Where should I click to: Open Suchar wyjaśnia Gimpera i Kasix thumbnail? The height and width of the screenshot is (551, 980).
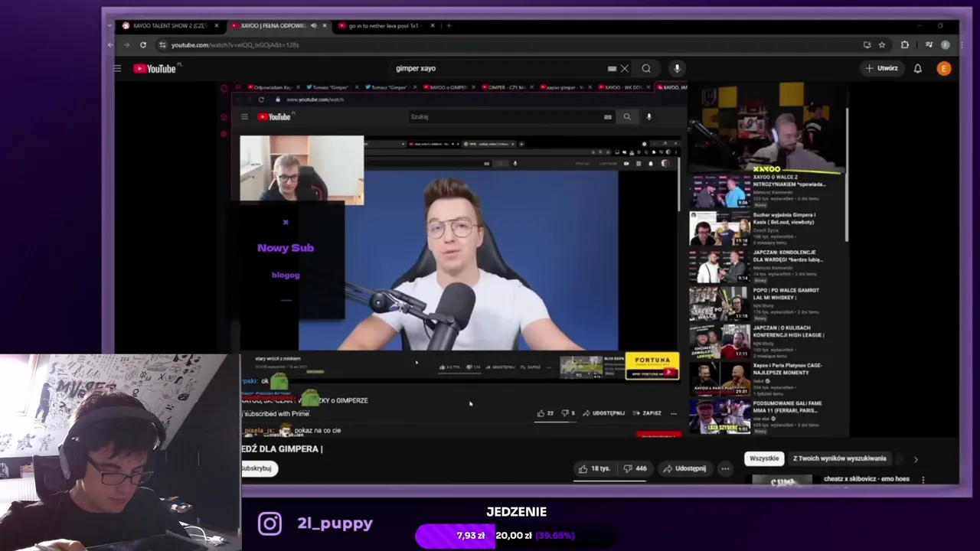click(x=720, y=229)
